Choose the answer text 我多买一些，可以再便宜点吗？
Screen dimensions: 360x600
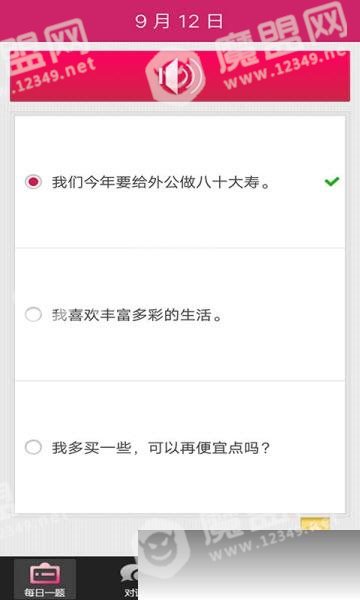161,448
